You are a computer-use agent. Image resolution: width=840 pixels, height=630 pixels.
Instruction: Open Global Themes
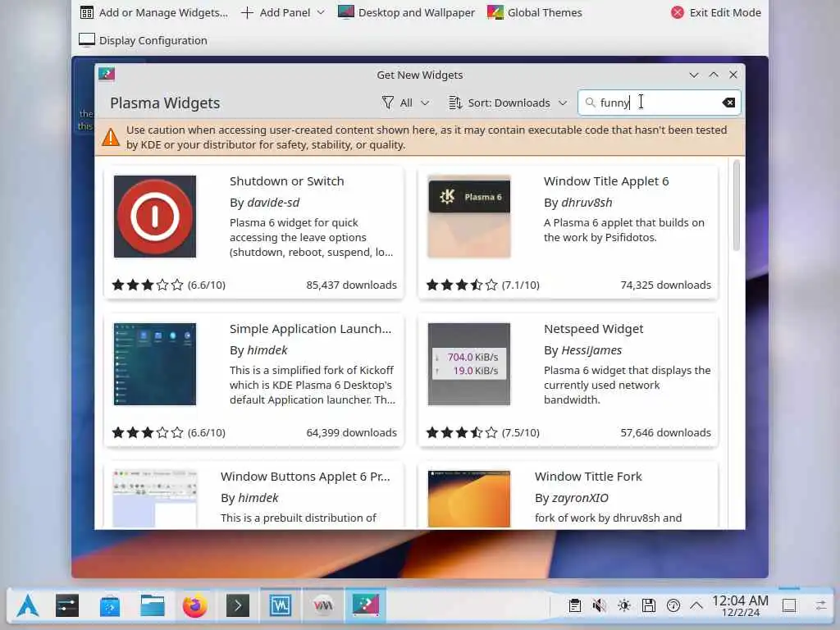[535, 12]
